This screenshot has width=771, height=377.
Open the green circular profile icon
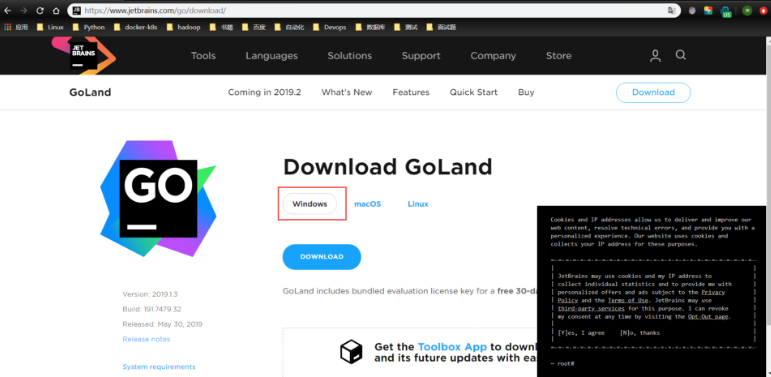747,10
